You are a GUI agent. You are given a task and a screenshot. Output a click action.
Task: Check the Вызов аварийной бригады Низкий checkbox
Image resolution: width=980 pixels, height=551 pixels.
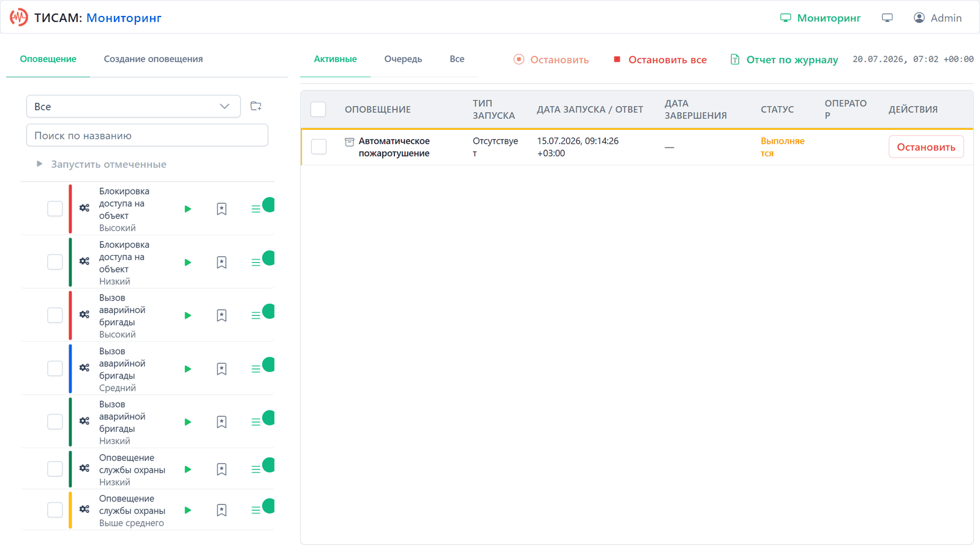point(55,422)
